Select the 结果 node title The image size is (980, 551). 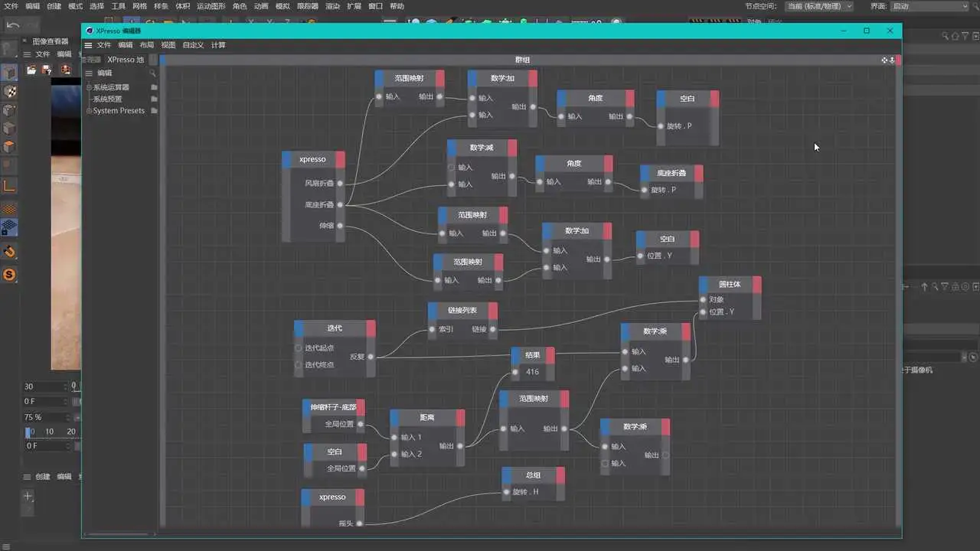click(x=533, y=355)
